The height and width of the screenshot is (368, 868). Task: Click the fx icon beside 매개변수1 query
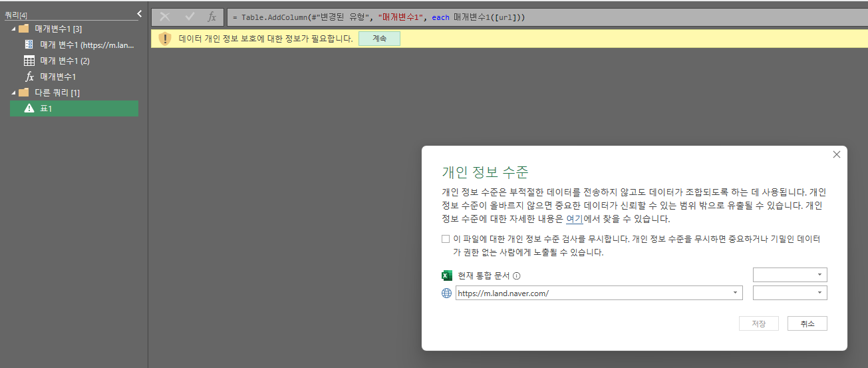click(x=29, y=77)
